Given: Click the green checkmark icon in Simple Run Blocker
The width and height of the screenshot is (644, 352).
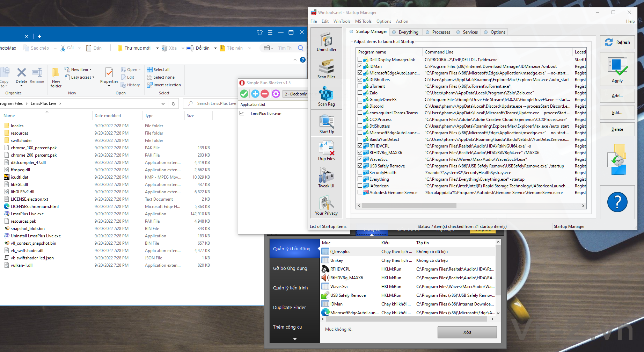Looking at the screenshot, I should pyautogui.click(x=244, y=94).
